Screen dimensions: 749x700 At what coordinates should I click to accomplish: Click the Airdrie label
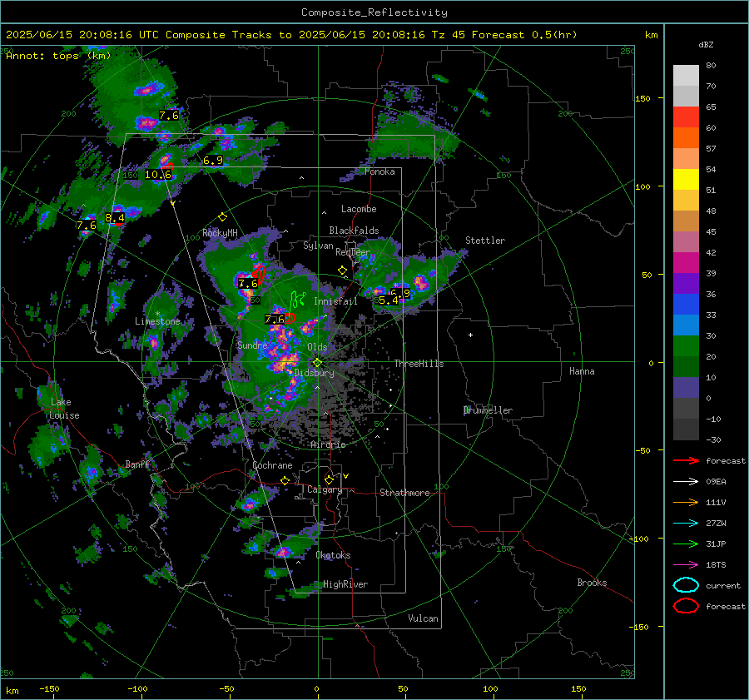coord(328,444)
